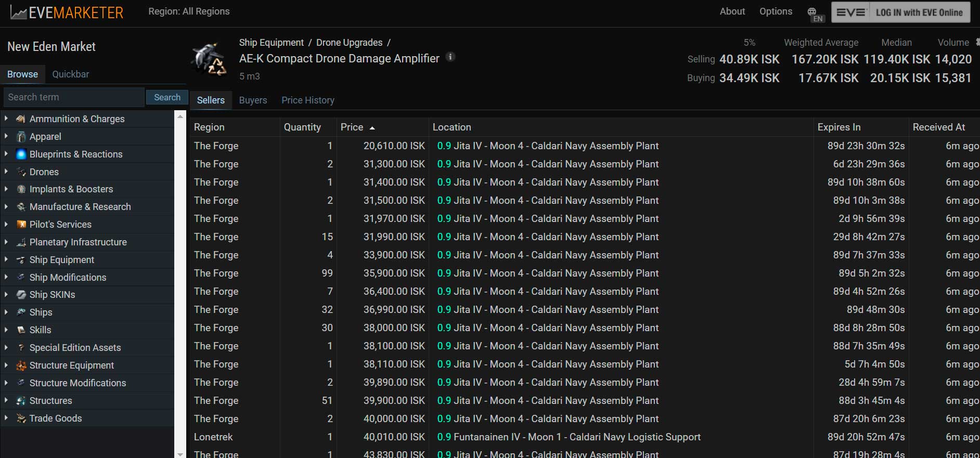Open the language globe EN icon

pos(815,14)
